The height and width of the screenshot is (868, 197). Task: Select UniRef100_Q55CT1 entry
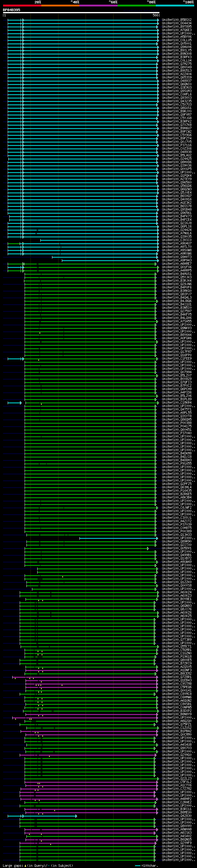[177, 646]
